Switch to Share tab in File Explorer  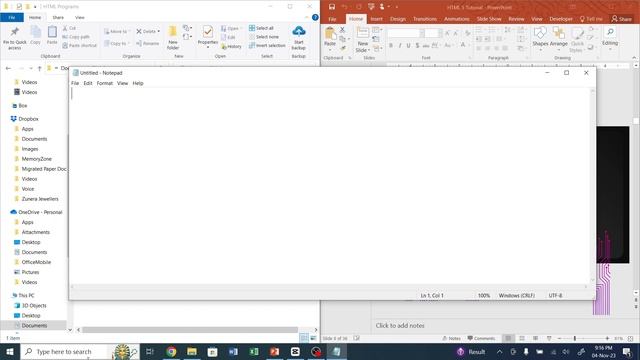[x=58, y=18]
